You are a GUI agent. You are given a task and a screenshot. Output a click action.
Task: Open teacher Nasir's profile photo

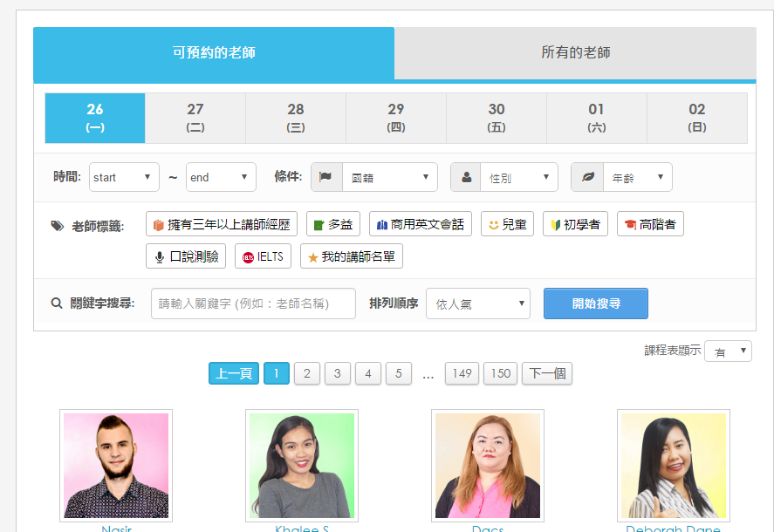[116, 465]
